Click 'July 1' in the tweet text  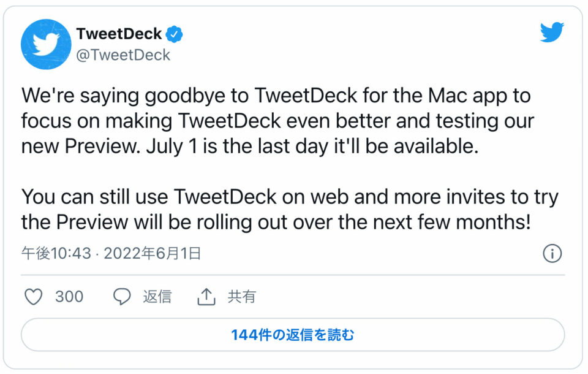(171, 146)
